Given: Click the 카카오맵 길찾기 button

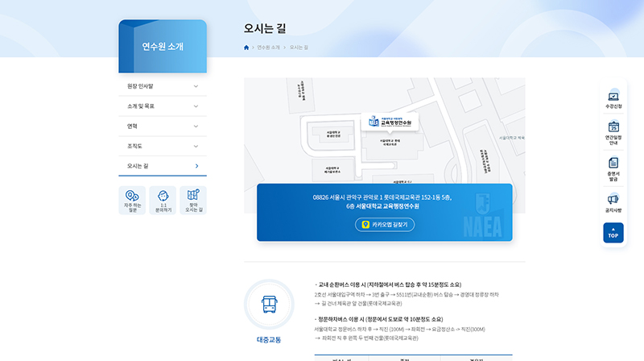Looking at the screenshot, I should point(385,225).
